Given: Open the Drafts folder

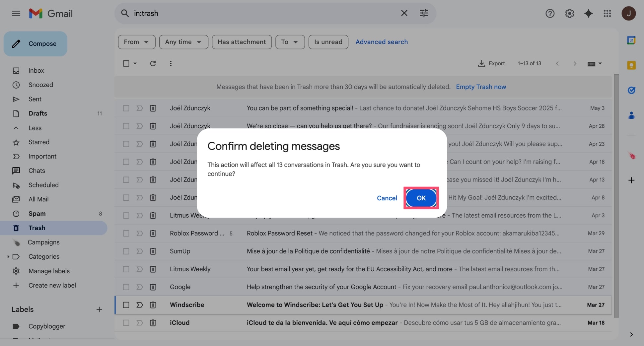Looking at the screenshot, I should tap(38, 113).
